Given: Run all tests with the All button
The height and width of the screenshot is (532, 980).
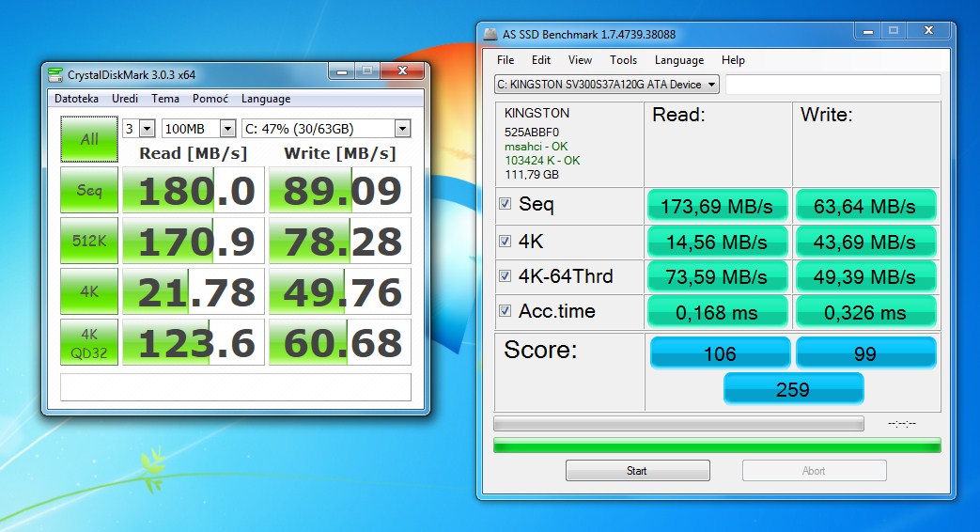Looking at the screenshot, I should tap(89, 139).
